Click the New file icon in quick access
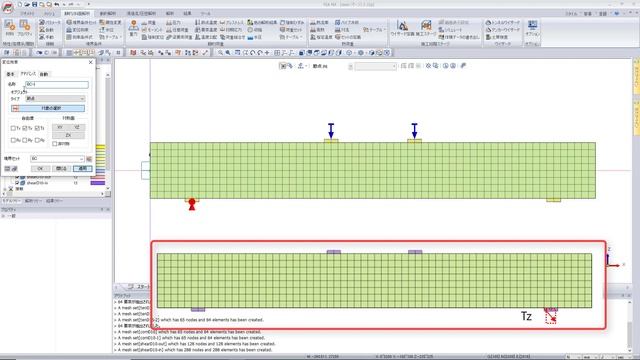Viewport: 640px width, 360px height. click(x=20, y=4)
